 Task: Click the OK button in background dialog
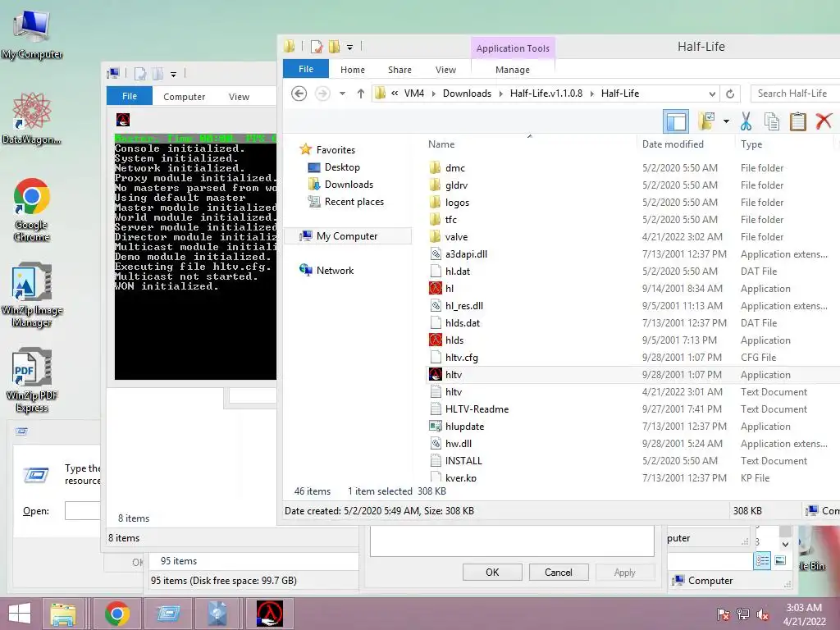pyautogui.click(x=492, y=572)
